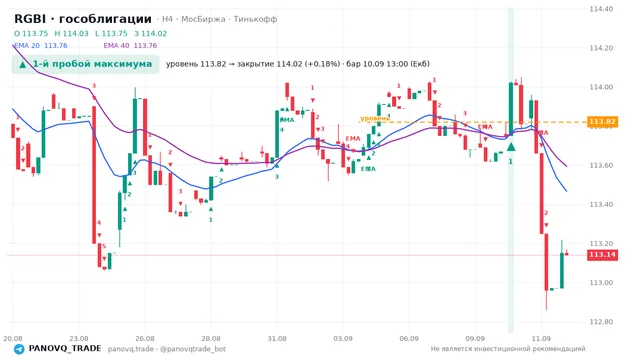Click the 06.09 date axis label
The width and height of the screenshot is (640, 360).
click(x=409, y=338)
